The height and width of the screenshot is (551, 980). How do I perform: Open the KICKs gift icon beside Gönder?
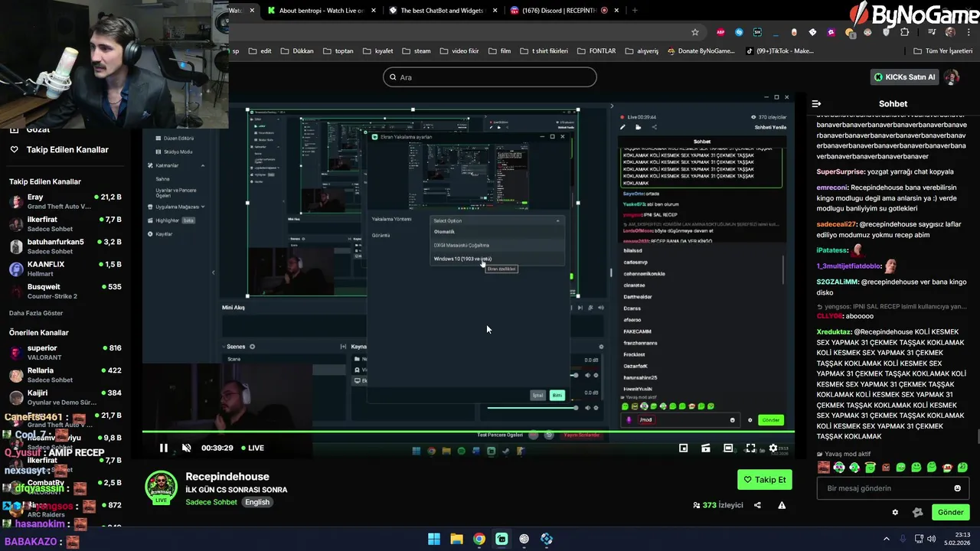[918, 512]
